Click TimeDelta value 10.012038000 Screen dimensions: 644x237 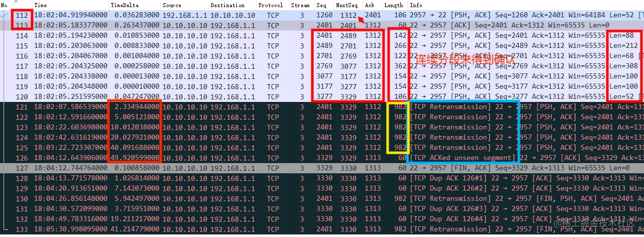[x=134, y=127]
